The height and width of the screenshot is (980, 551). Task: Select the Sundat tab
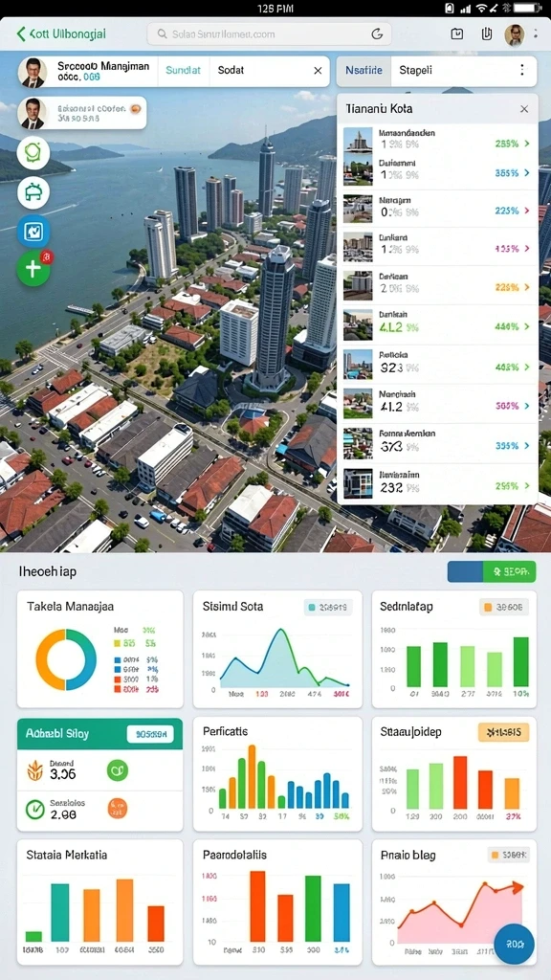[x=184, y=71]
